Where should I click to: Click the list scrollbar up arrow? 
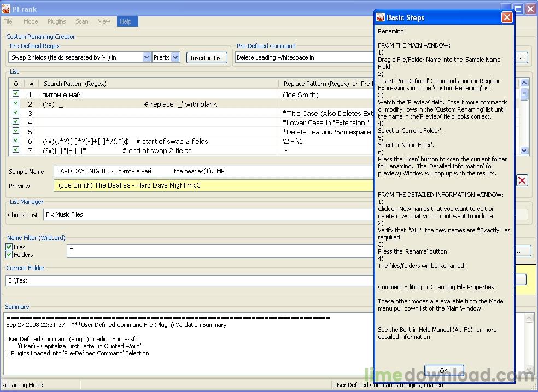click(x=524, y=83)
